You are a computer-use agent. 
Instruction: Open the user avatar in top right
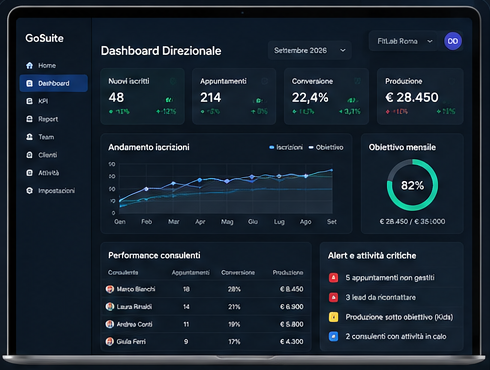pos(453,41)
